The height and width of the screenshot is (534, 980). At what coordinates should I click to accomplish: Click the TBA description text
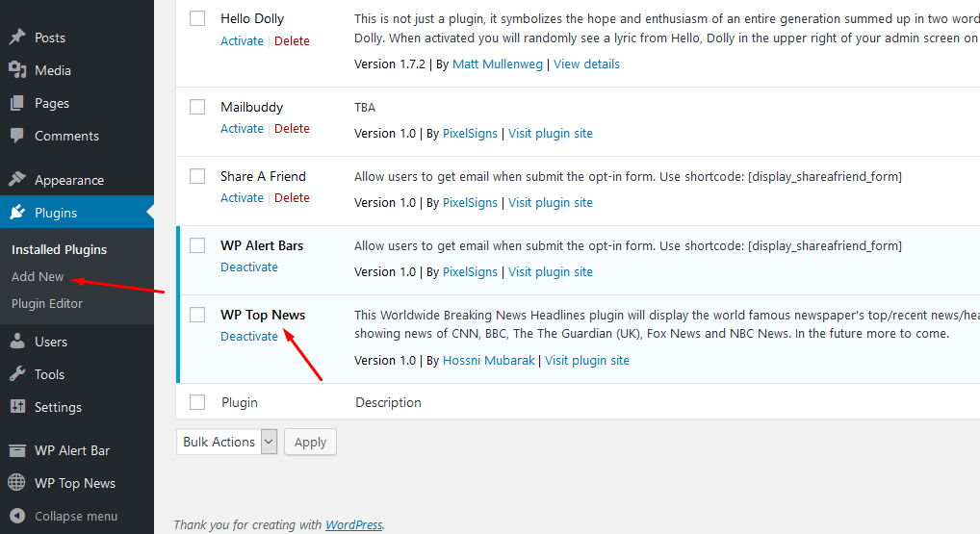tap(365, 108)
